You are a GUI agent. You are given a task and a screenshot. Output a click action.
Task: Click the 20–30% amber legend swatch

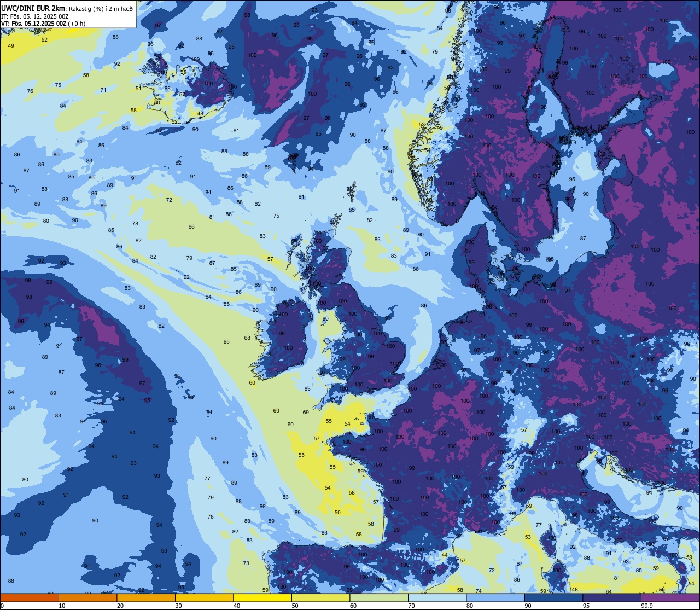(146, 597)
